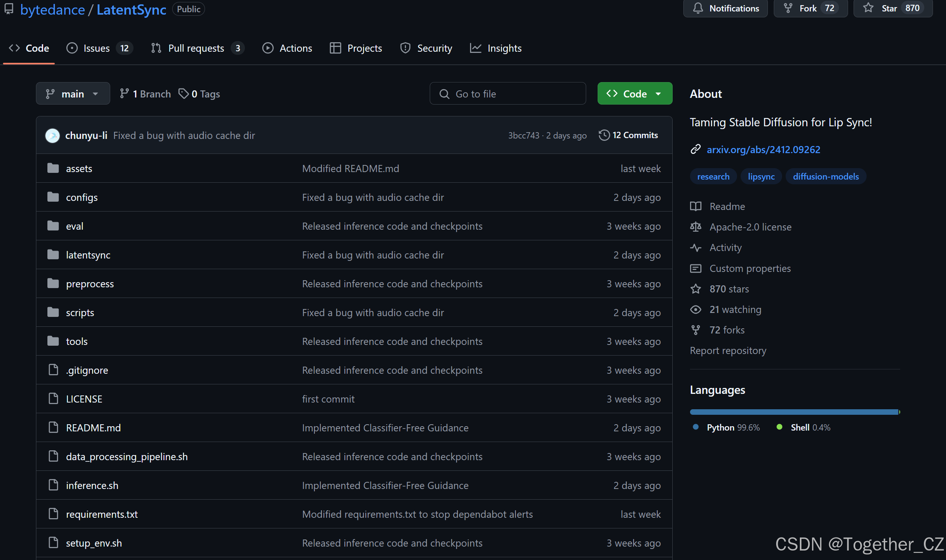Open the inference.sh file
The image size is (946, 560).
(92, 485)
